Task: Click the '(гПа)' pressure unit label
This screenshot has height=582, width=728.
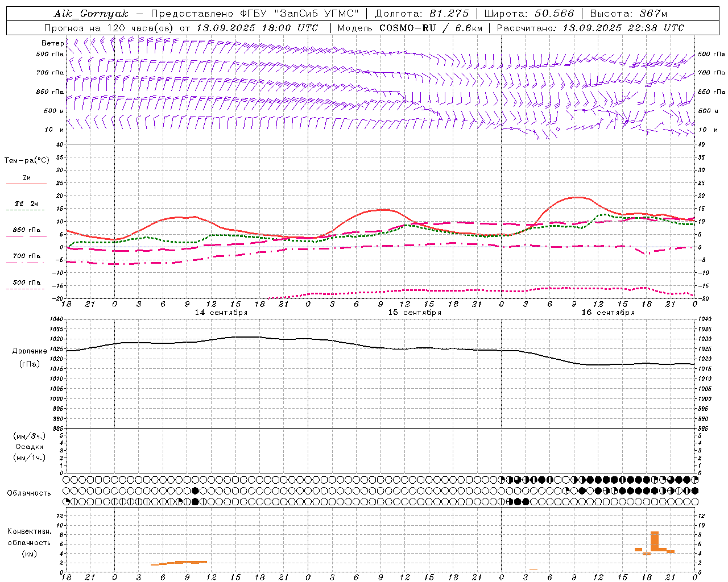Action: (30, 364)
